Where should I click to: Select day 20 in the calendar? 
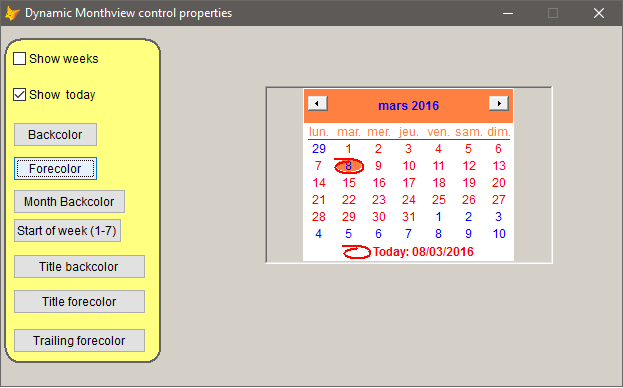click(499, 183)
